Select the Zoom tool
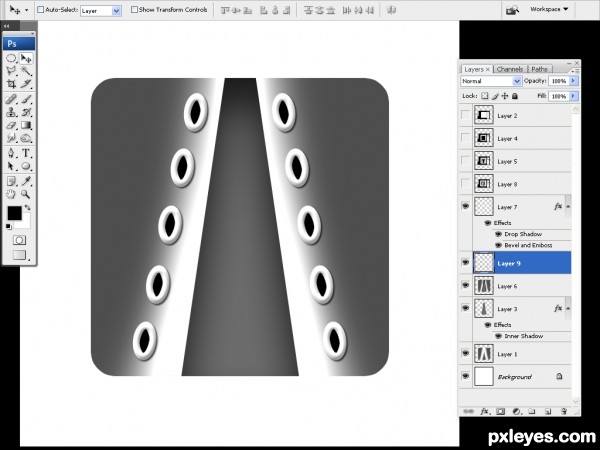 pyautogui.click(x=26, y=194)
